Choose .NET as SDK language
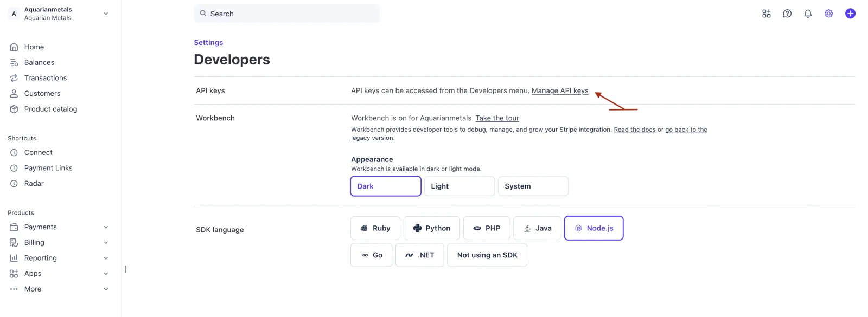Screen dimensions: 868x317 coord(420,255)
